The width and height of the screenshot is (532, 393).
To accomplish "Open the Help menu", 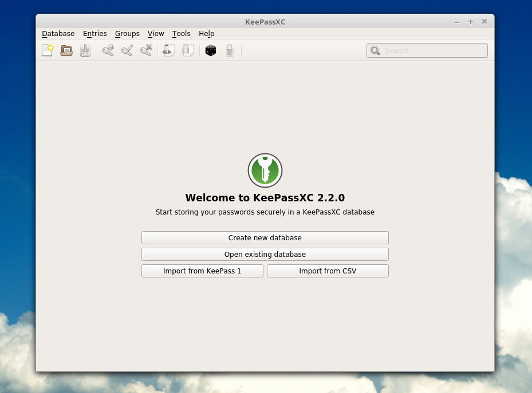I will (207, 34).
